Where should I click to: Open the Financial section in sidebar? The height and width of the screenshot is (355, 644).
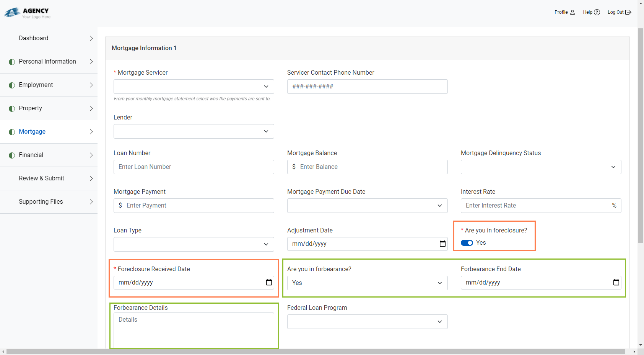[31, 155]
